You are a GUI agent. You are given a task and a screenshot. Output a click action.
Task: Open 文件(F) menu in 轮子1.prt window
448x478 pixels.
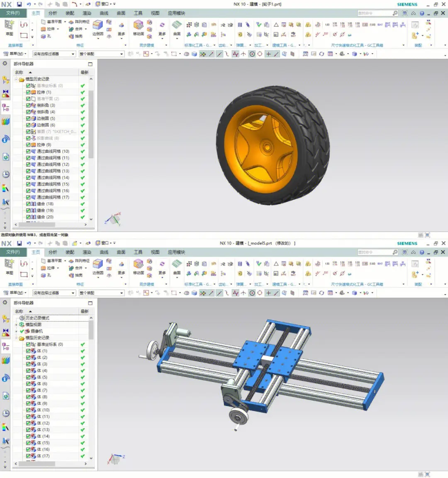tap(13, 13)
